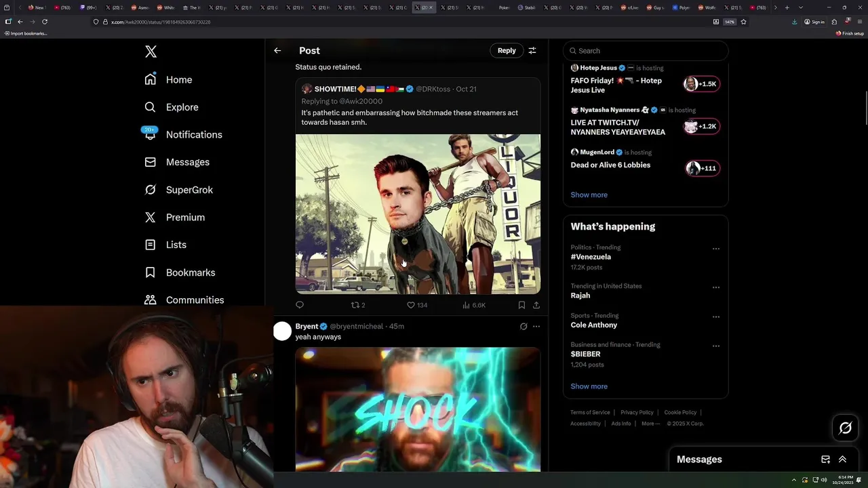
Task: Open the tab list dropdown arrow
Action: pos(801,7)
